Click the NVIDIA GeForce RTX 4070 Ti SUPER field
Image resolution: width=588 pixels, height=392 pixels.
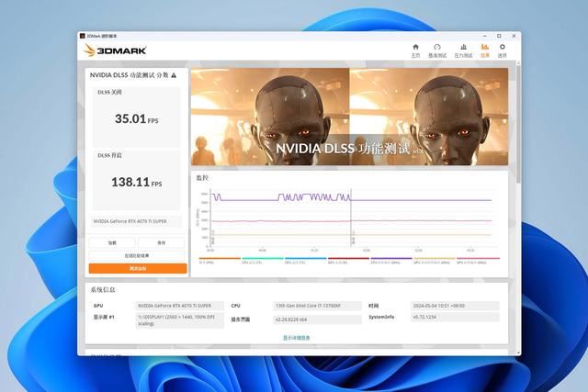[x=138, y=221]
